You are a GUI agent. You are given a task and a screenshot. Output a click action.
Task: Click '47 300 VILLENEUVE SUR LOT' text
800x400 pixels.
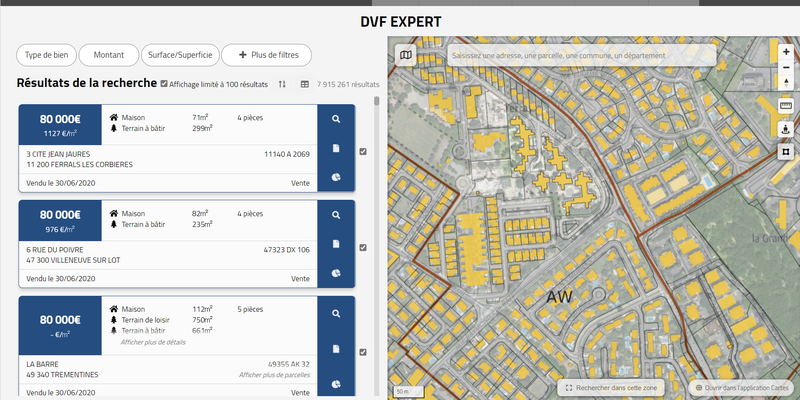pos(73,260)
